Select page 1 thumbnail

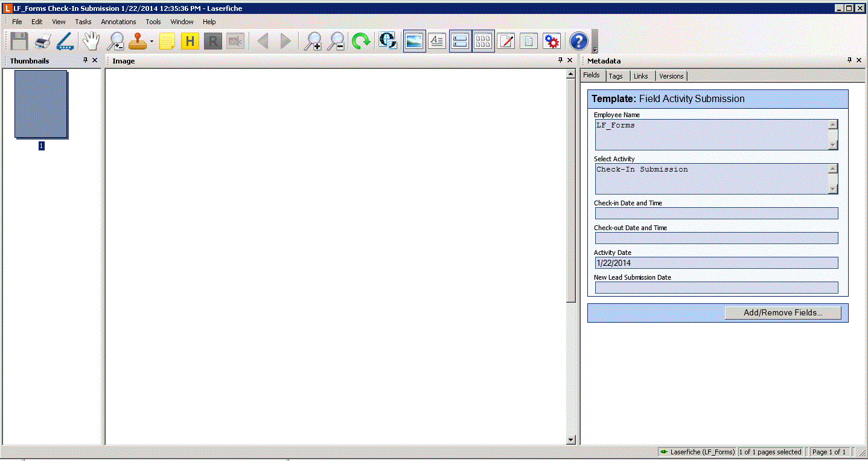pos(40,104)
